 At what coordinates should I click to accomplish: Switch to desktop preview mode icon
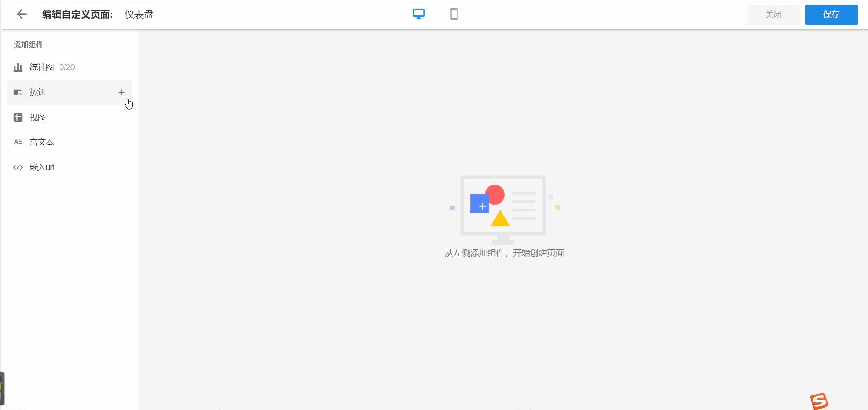click(x=419, y=14)
